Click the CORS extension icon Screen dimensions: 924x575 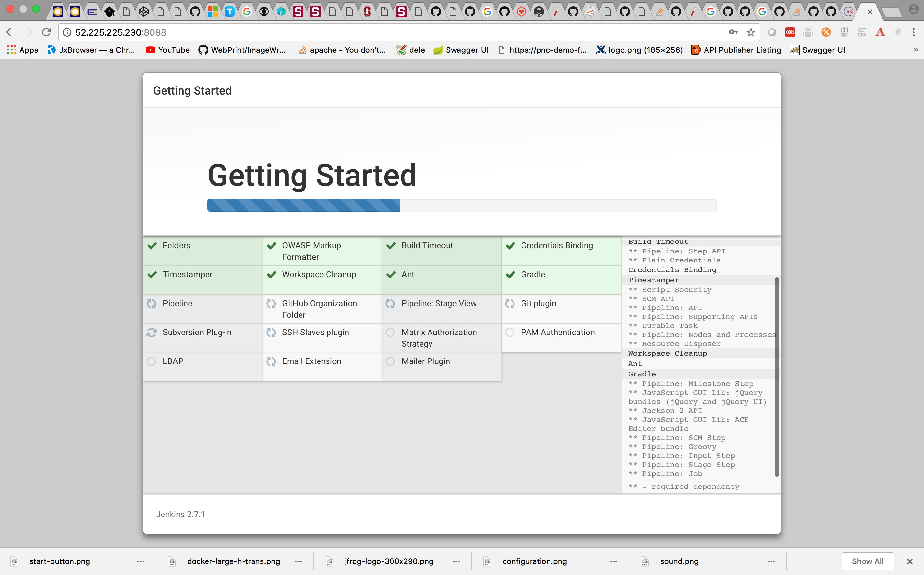click(x=790, y=32)
